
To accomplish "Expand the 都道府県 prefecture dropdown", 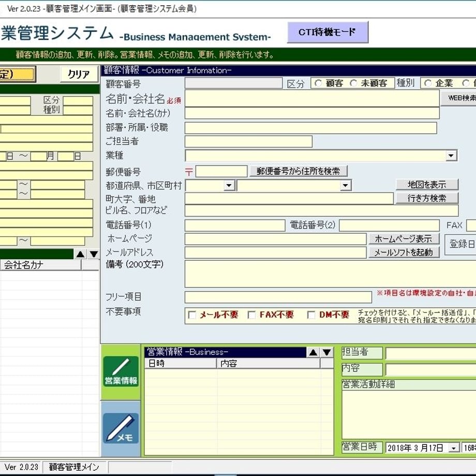I will tap(229, 185).
